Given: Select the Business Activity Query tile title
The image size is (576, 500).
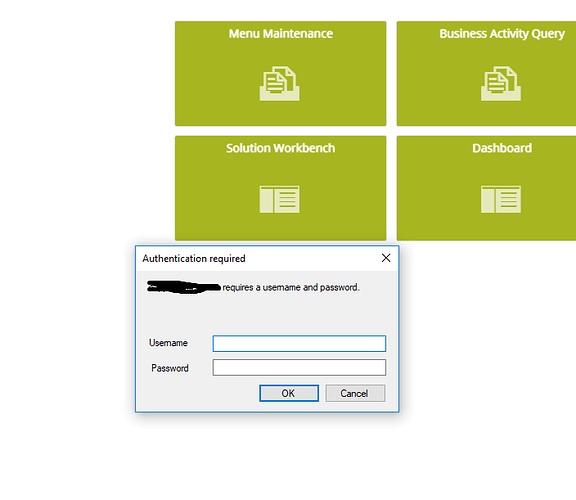Looking at the screenshot, I should click(502, 34).
